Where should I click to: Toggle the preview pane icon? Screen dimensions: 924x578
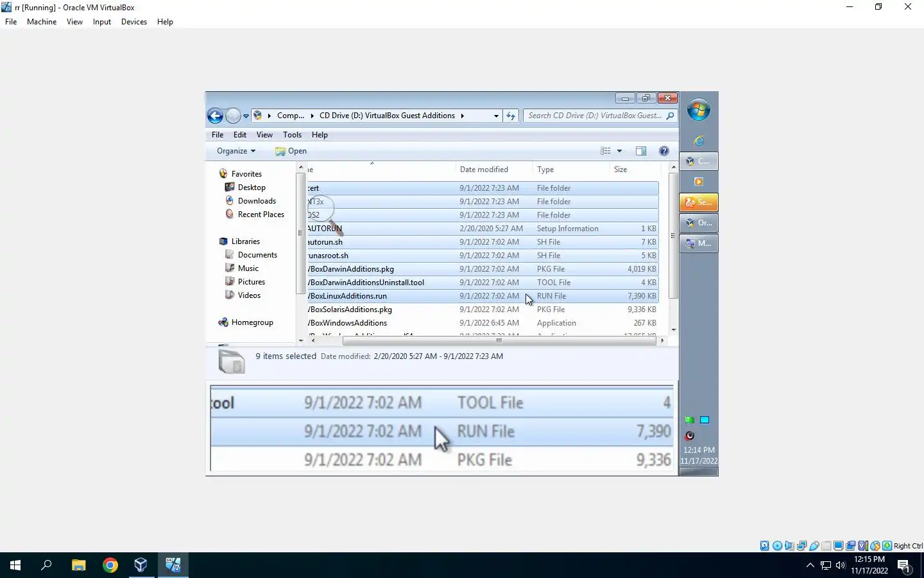[x=640, y=151]
